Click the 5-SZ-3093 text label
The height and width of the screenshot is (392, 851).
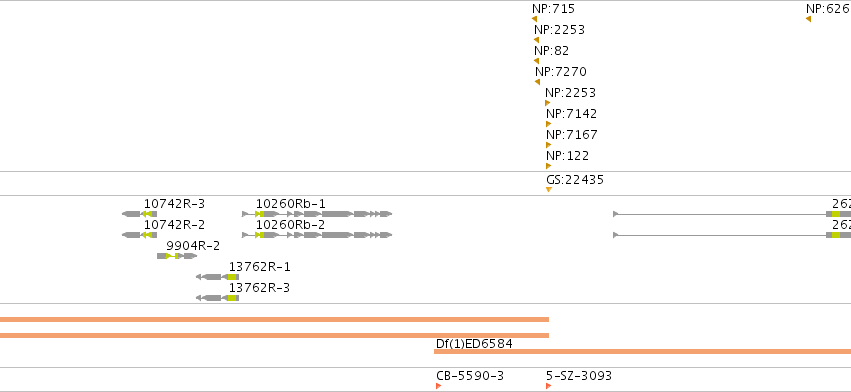coord(579,376)
